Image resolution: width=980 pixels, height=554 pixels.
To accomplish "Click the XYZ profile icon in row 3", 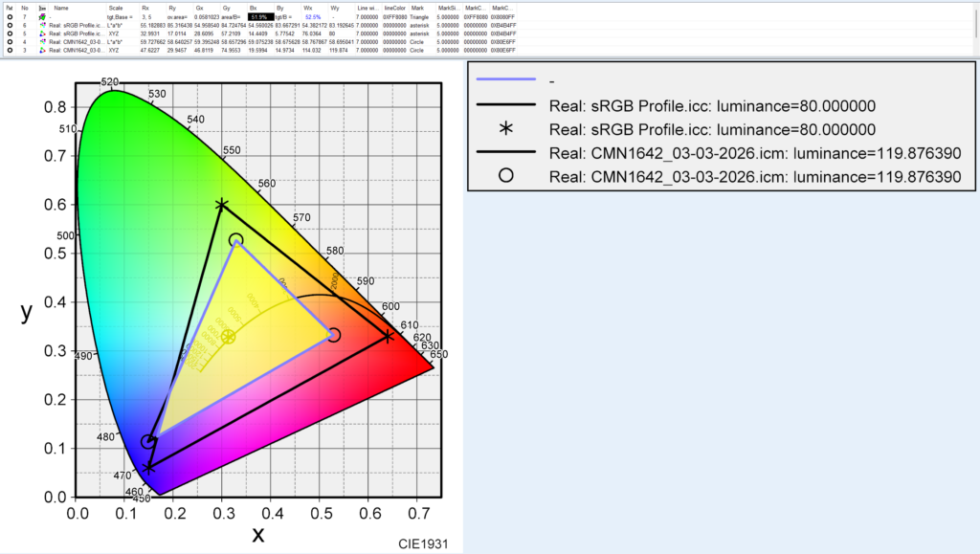I will (x=42, y=50).
